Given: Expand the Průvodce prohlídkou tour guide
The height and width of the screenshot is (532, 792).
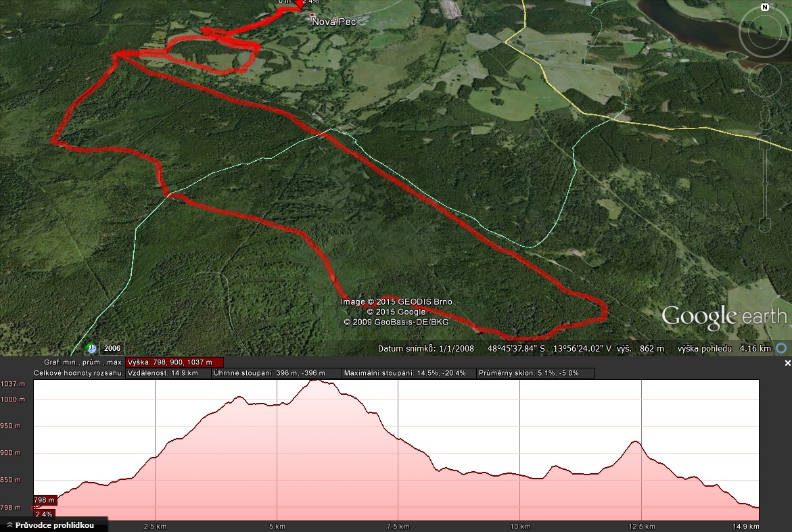Looking at the screenshot, I should tap(53, 525).
